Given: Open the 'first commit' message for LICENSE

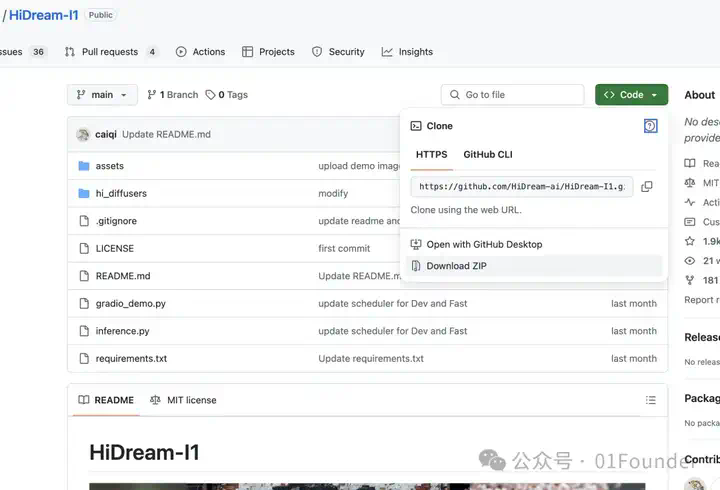Looking at the screenshot, I should coord(344,248).
